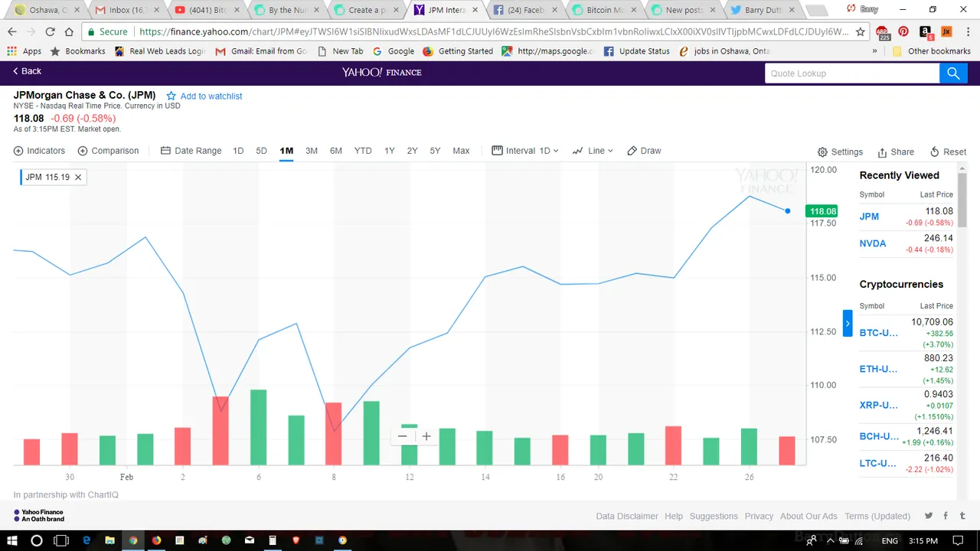Click the Terms (Updated) footer link

pos(877,516)
